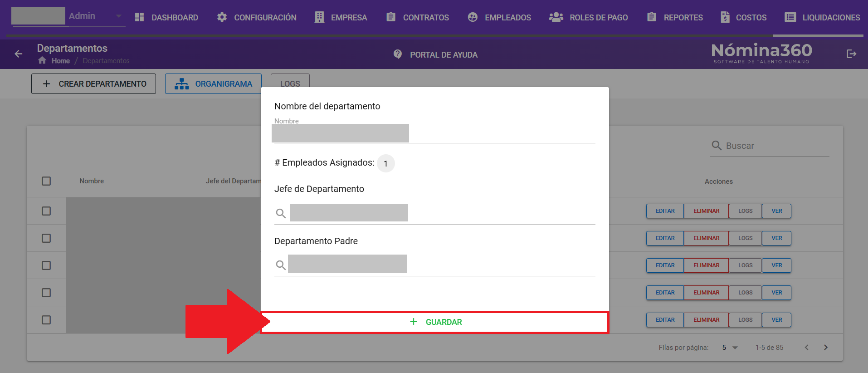Open the CONTRATOS menu

[418, 17]
